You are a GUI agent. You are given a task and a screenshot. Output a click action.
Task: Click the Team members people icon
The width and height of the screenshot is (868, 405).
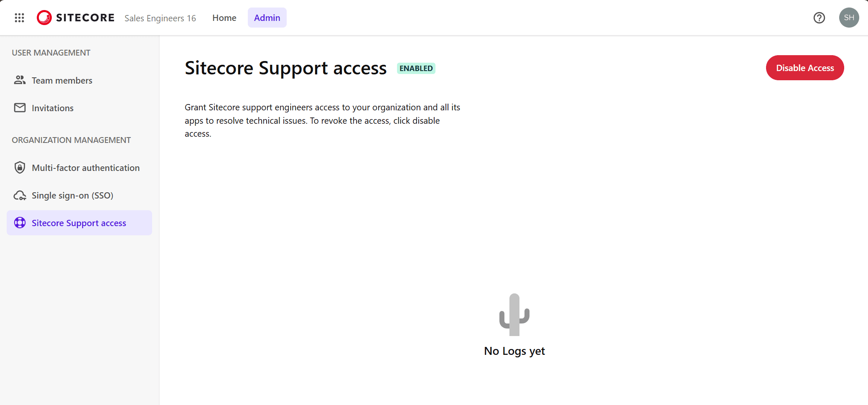coord(20,80)
